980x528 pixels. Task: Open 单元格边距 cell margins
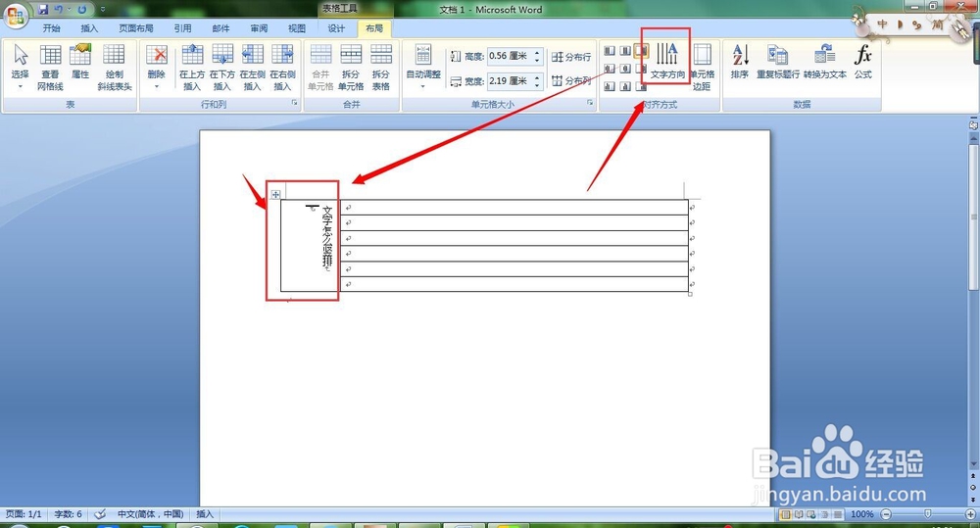click(x=702, y=67)
